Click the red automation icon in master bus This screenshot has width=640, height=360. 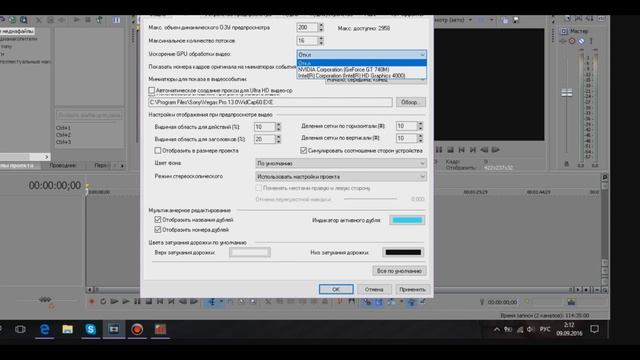pos(572,41)
